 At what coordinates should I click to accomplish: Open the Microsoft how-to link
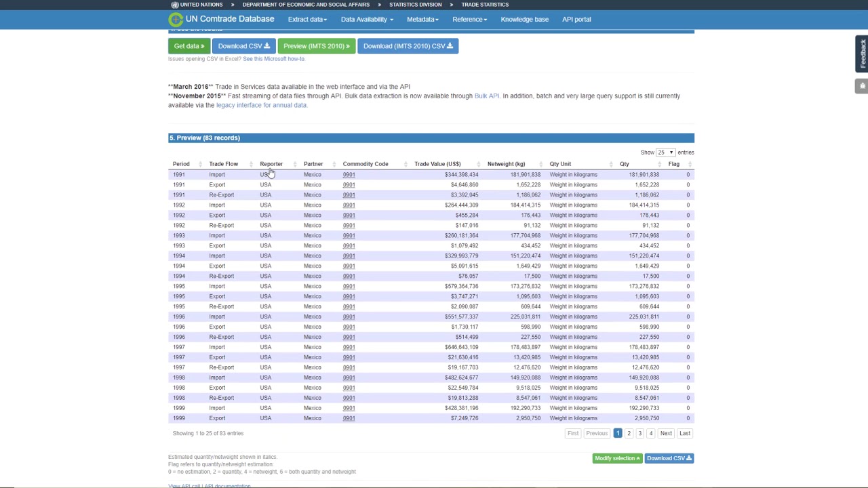pos(274,59)
